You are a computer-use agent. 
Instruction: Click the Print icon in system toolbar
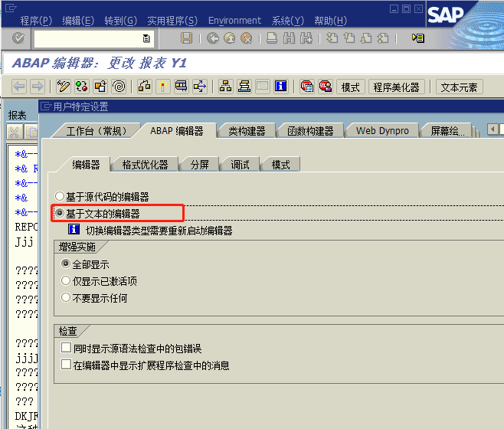pyautogui.click(x=272, y=38)
